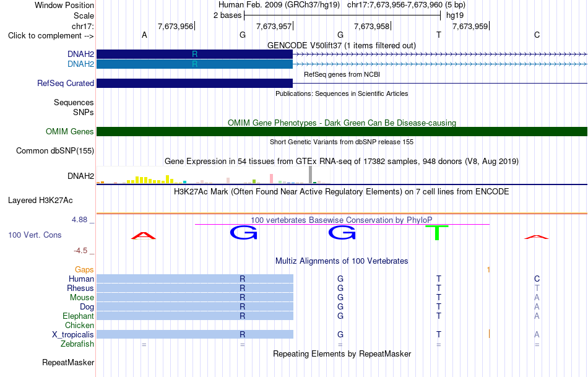
Task: Click the RefSeq Curated exon block
Action: [194, 84]
